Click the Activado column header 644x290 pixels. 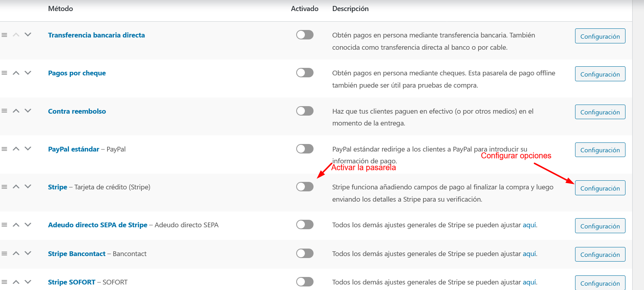(304, 9)
